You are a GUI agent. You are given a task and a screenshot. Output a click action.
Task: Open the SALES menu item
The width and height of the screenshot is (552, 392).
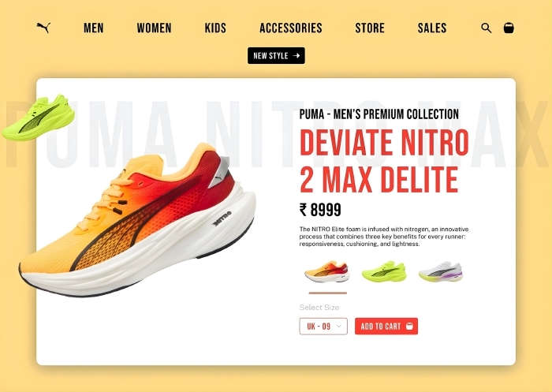432,28
